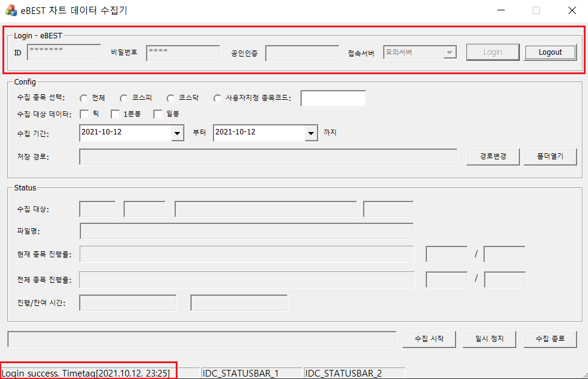Open the 접속서버 server dropdown
Image resolution: width=588 pixels, height=379 pixels.
pos(449,52)
